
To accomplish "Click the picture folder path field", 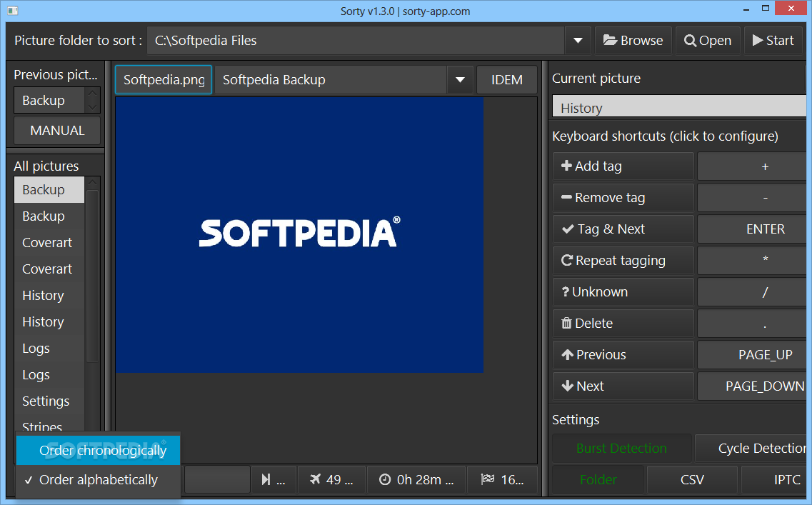I will [356, 41].
